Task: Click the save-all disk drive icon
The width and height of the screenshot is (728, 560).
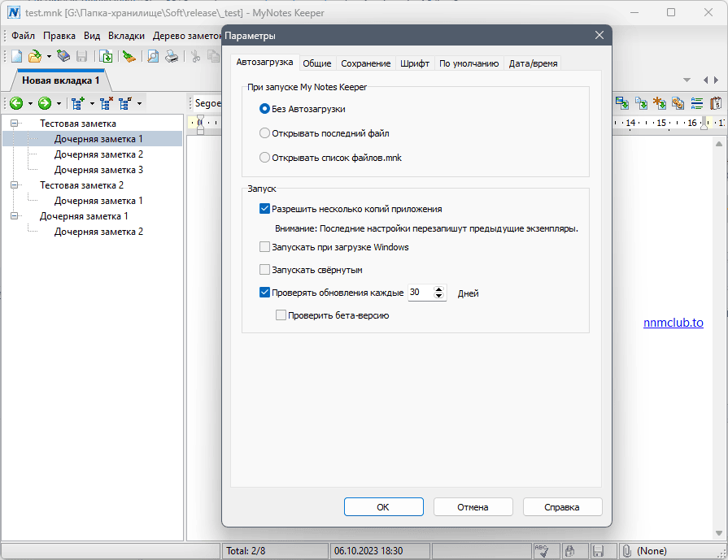Action: pos(63,57)
